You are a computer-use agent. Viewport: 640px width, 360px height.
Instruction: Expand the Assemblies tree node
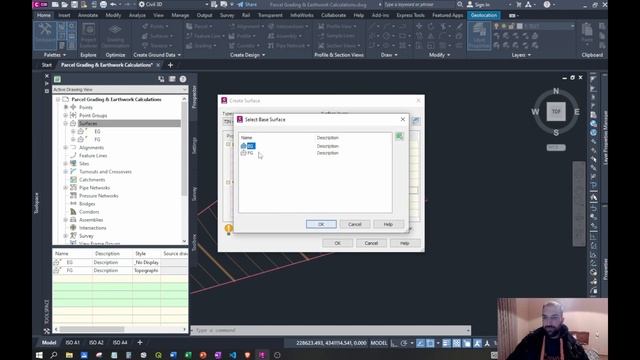66,220
